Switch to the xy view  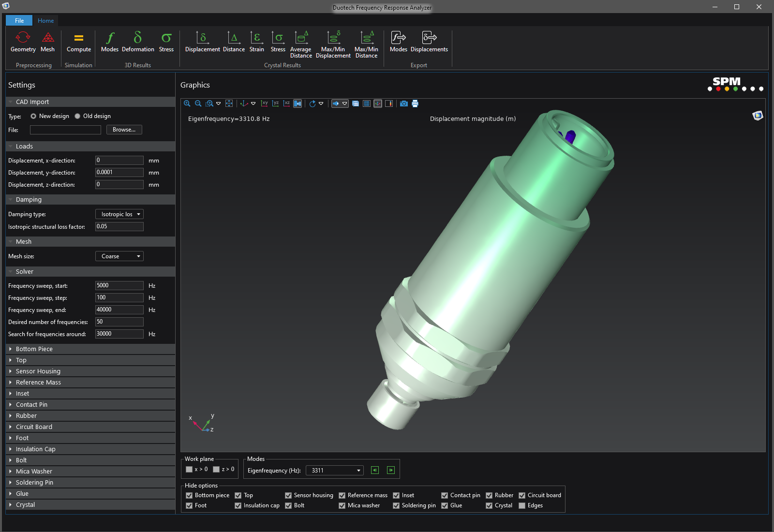pos(264,103)
